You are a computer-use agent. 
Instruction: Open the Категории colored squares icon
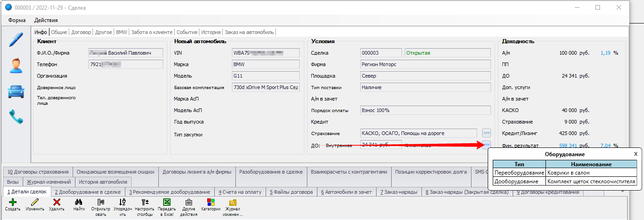(x=210, y=202)
